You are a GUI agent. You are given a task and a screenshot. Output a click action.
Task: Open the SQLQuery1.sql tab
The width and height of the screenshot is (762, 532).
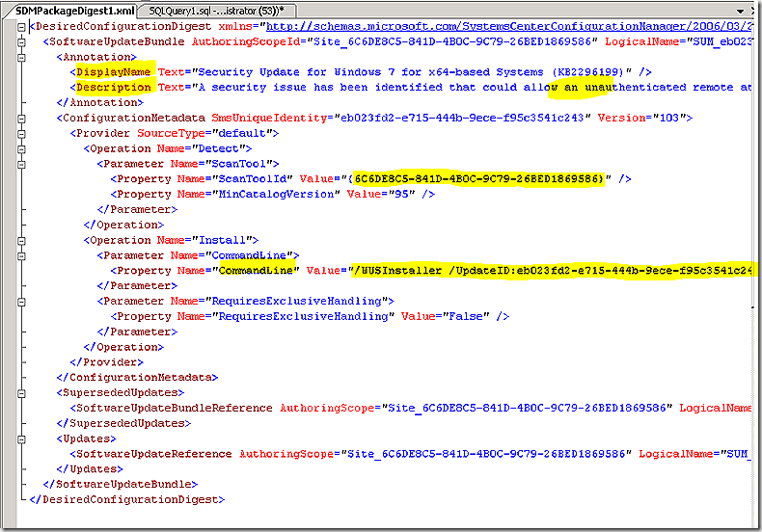pos(217,11)
